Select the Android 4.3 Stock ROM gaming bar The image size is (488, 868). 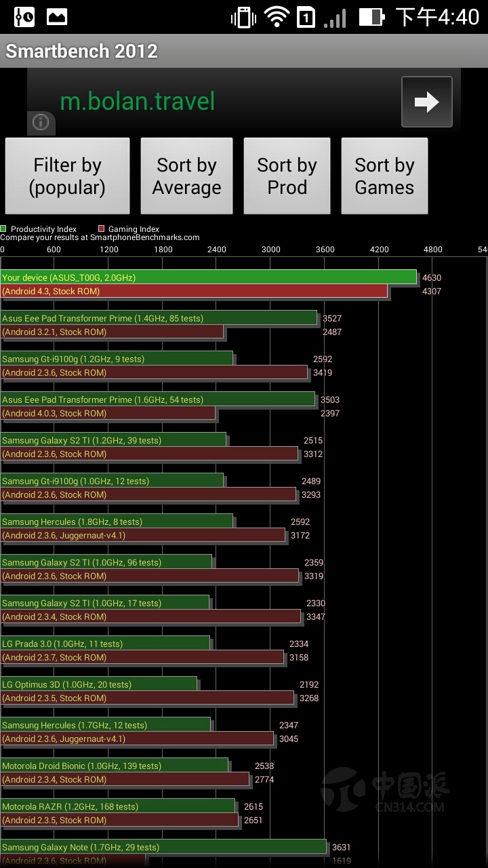point(195,291)
